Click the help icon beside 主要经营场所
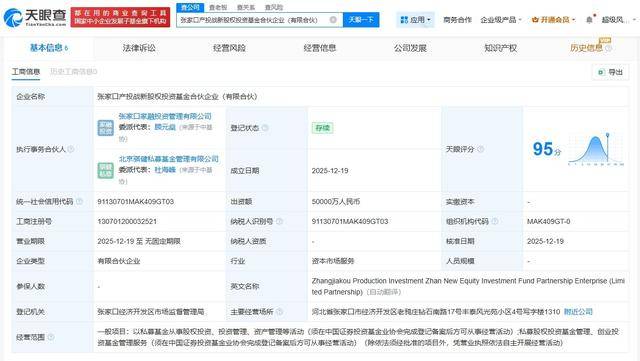Screen dimensions: 640x361 point(280,312)
